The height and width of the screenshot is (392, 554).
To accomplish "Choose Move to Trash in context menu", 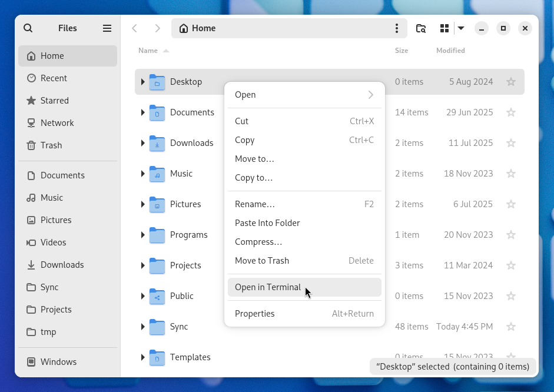I will [x=304, y=261].
